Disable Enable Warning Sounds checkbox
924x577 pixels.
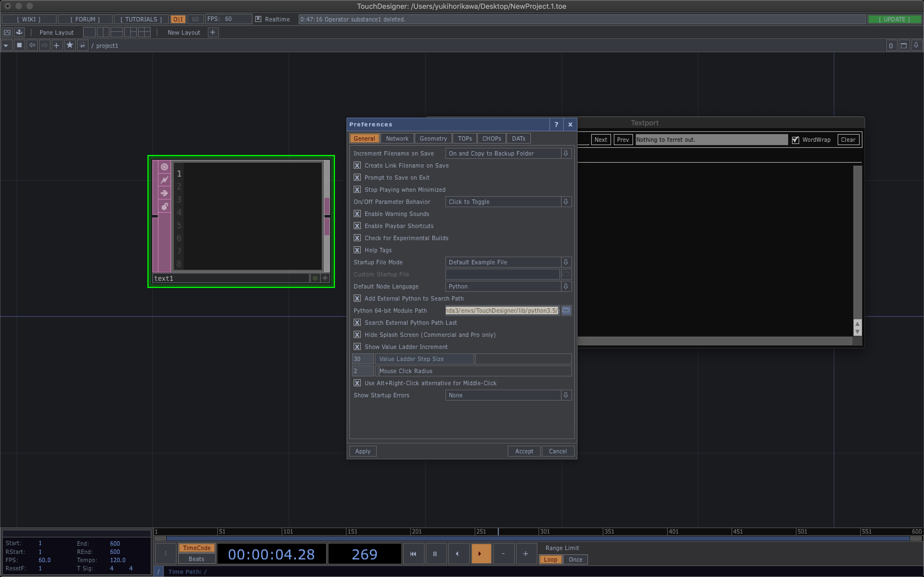[357, 214]
